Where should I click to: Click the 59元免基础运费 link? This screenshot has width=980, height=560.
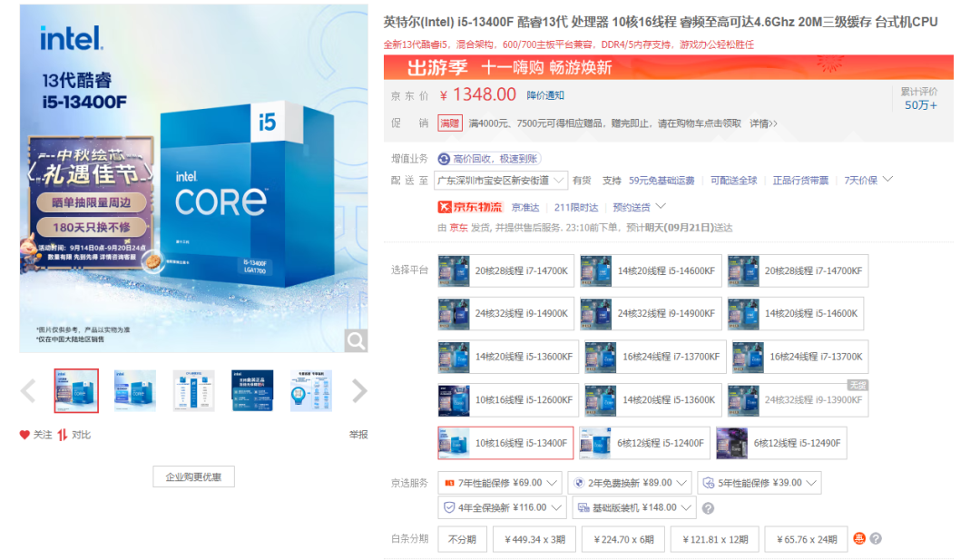pyautogui.click(x=661, y=181)
